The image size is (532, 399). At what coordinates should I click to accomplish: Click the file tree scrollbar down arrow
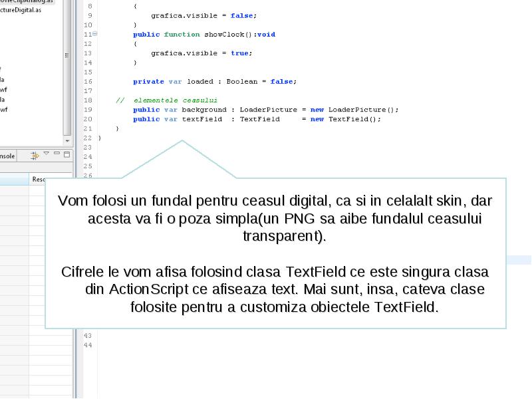67,140
